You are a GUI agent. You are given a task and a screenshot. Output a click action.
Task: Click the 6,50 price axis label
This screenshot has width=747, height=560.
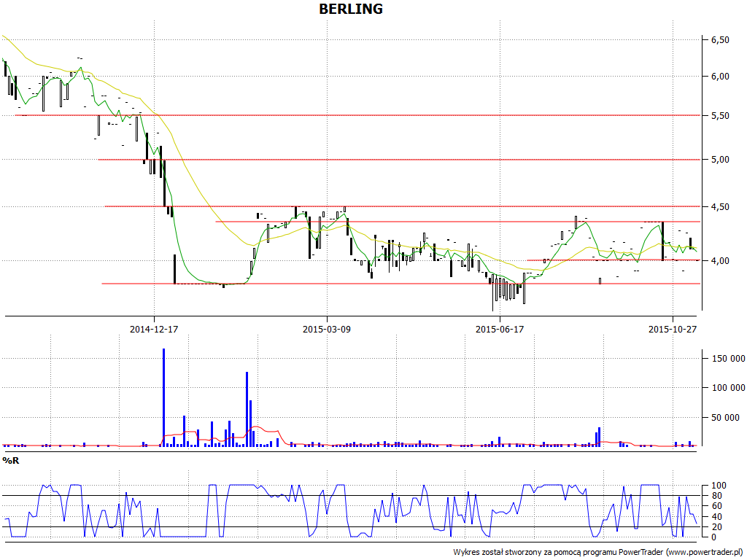click(720, 40)
